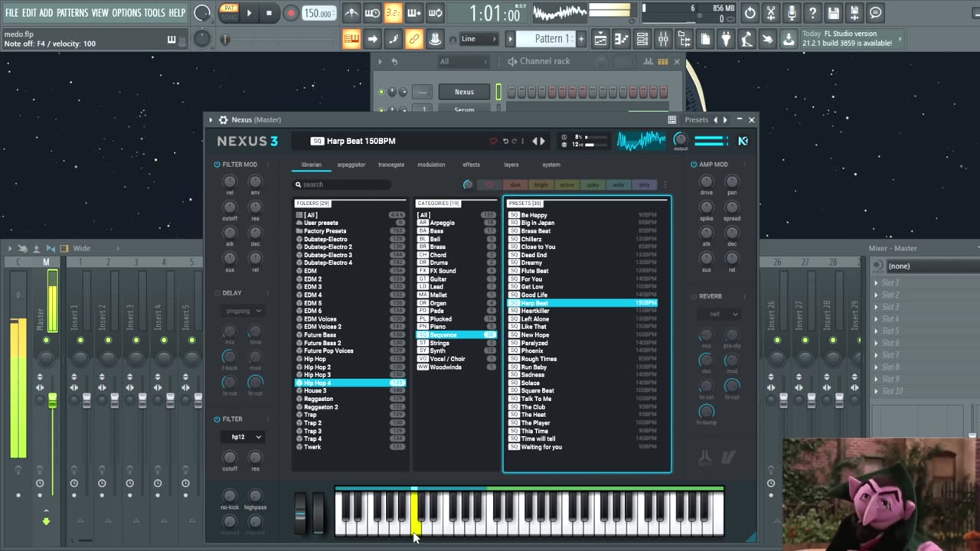Click the undo history icon
The width and height of the screenshot is (980, 551).
(x=750, y=13)
